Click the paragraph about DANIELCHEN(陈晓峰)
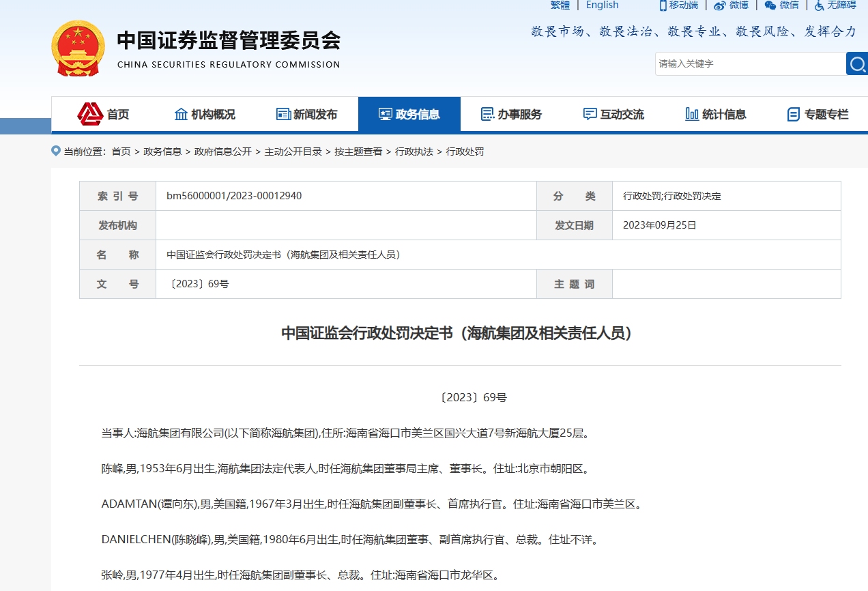This screenshot has height=591, width=868. tap(350, 539)
